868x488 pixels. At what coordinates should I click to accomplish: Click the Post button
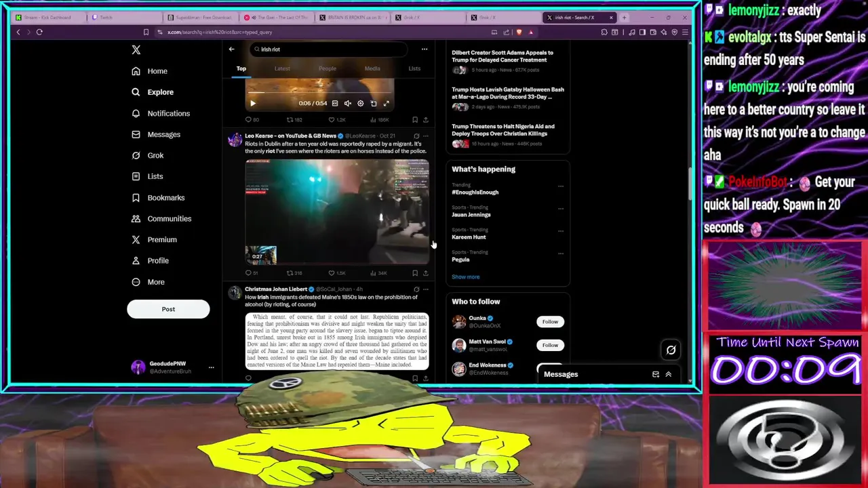coord(168,309)
